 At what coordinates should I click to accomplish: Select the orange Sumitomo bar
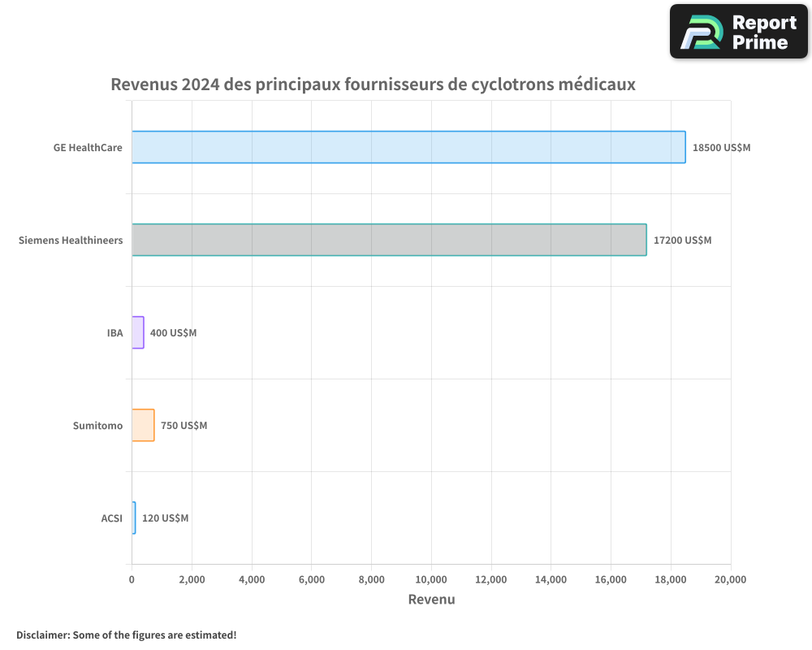[x=143, y=425]
